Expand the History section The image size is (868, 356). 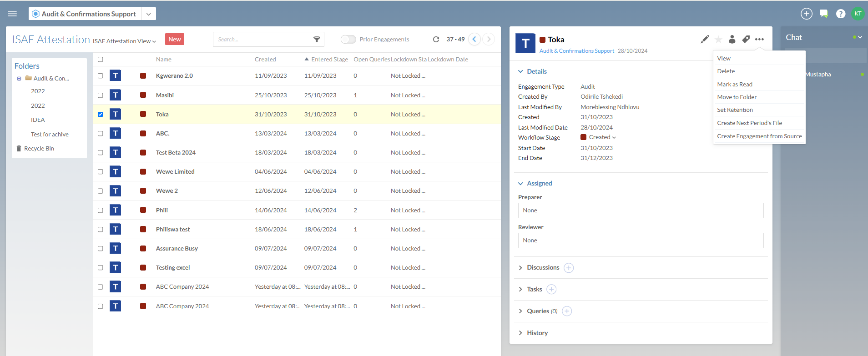tap(537, 333)
